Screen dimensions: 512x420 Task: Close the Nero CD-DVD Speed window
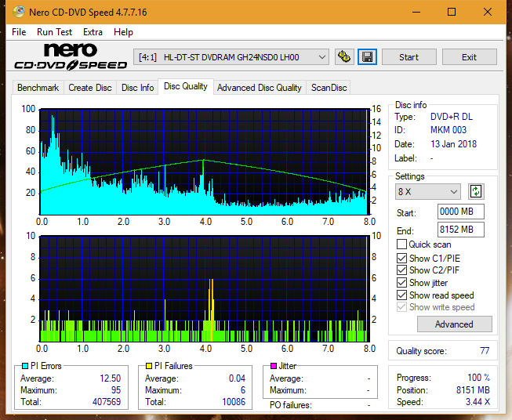(x=488, y=12)
